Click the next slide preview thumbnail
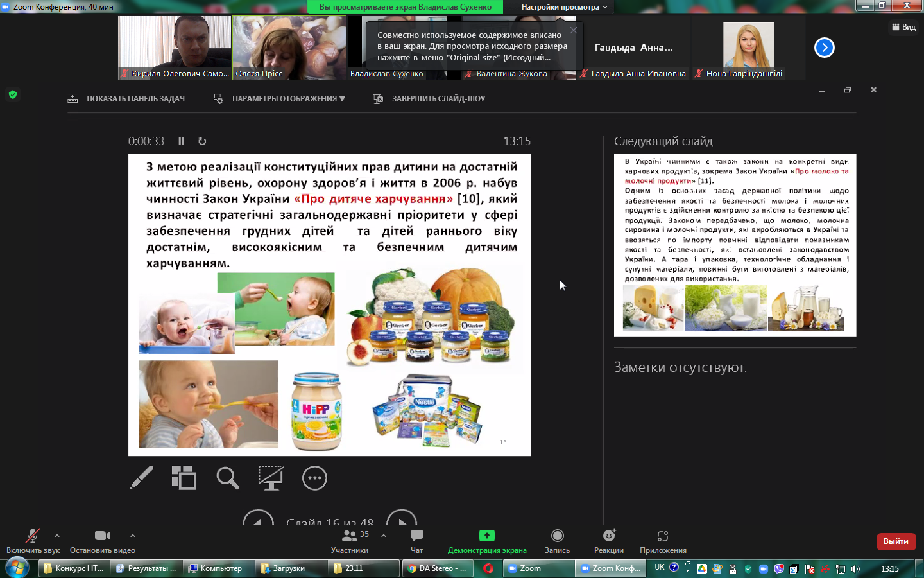 pos(735,245)
